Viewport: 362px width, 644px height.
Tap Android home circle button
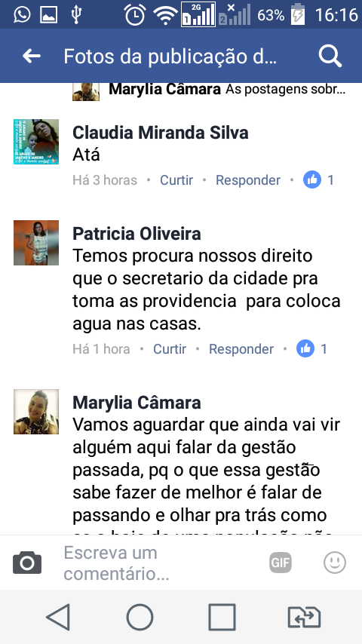point(140,617)
